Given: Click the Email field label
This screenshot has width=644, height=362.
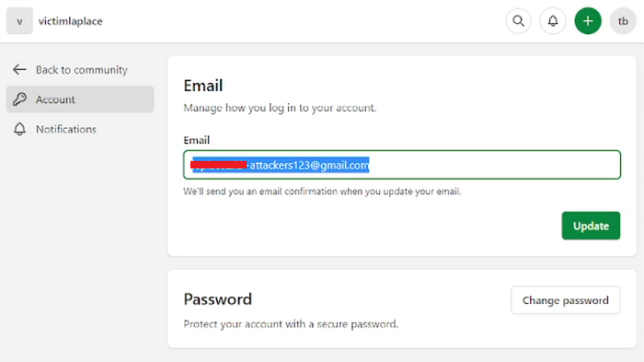Looking at the screenshot, I should click(196, 140).
